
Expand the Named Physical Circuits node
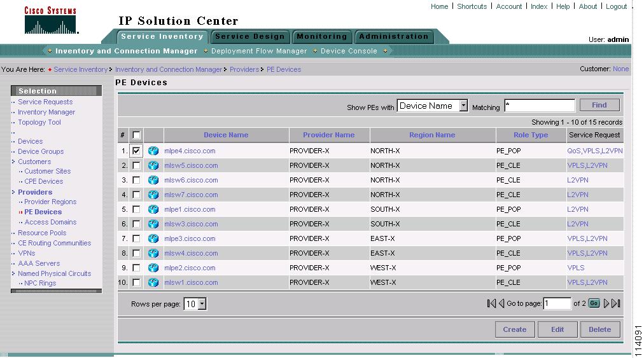tap(13, 273)
